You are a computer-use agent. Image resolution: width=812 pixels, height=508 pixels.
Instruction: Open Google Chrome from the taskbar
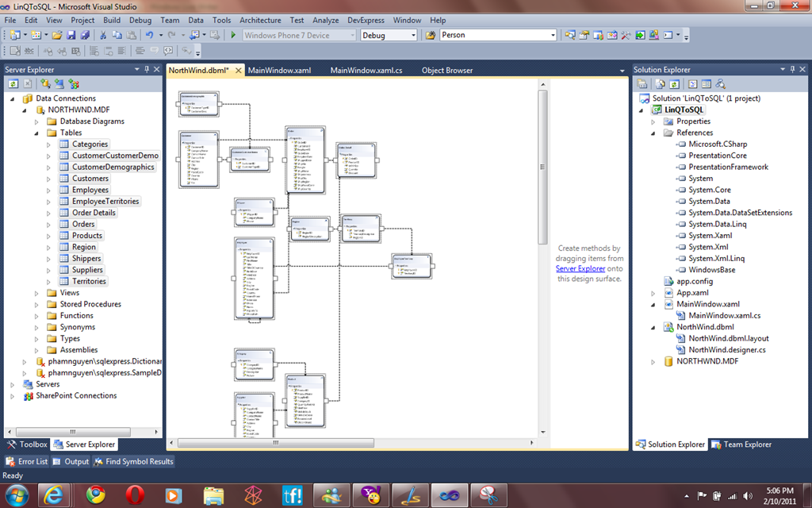tap(96, 496)
